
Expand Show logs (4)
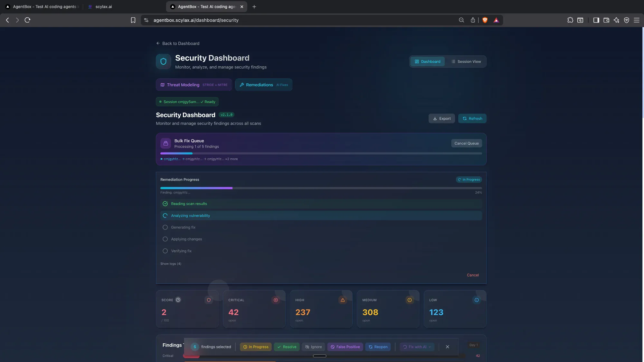coord(171,264)
